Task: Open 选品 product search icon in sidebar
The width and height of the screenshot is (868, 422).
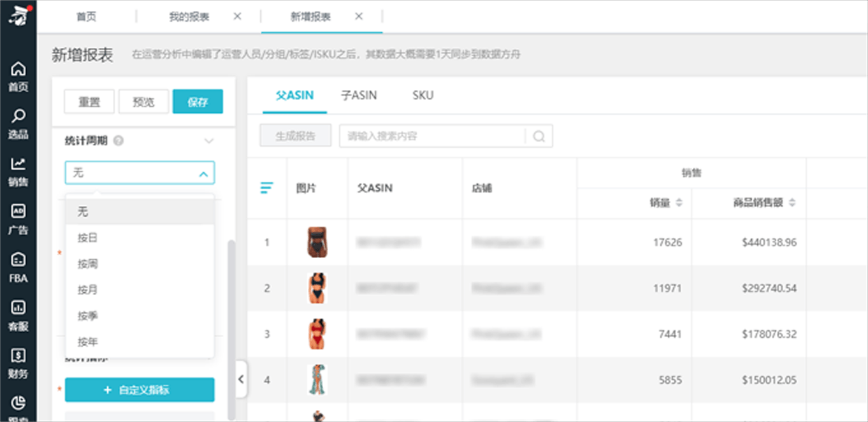Action: click(x=18, y=116)
